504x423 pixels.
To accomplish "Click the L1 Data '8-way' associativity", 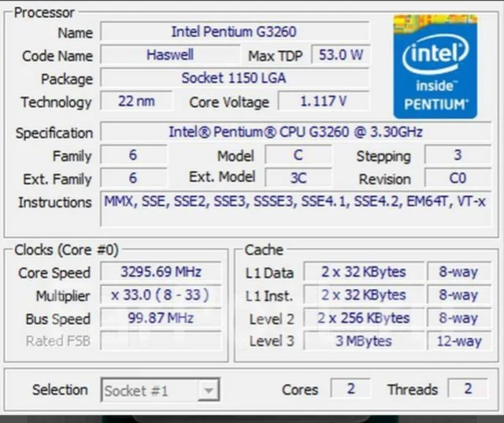I will 459,272.
